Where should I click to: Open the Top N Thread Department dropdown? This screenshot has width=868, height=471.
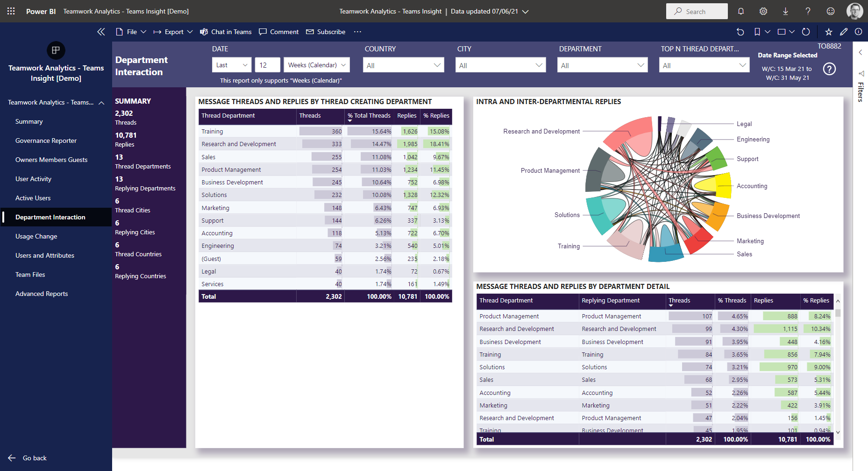point(704,65)
